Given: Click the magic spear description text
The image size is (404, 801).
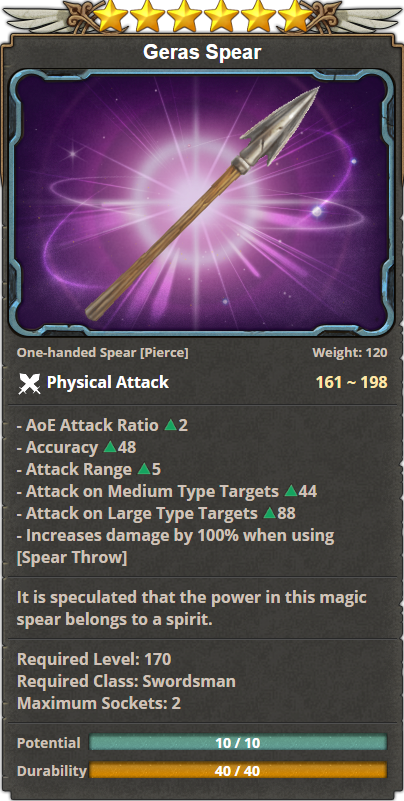Looking at the screenshot, I should click(x=192, y=608).
